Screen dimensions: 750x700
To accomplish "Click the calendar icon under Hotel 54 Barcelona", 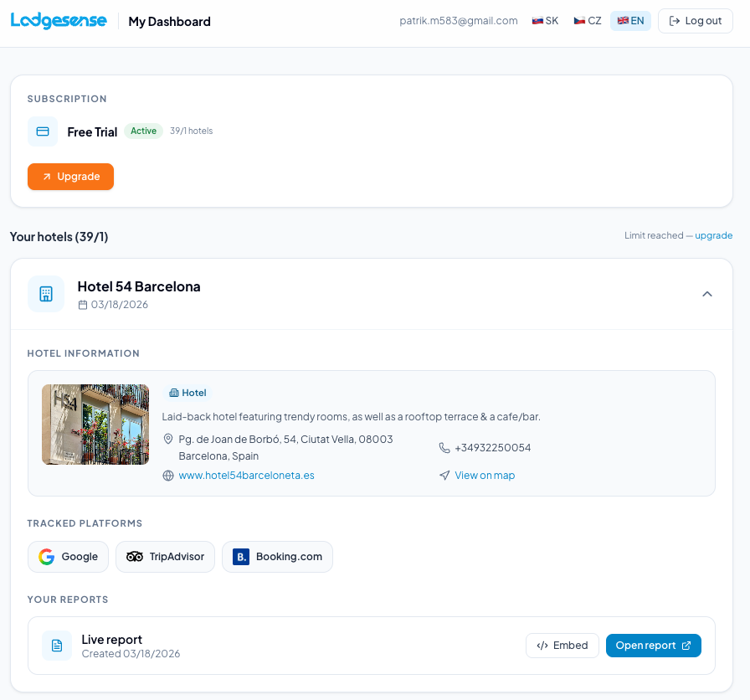I will pos(83,305).
